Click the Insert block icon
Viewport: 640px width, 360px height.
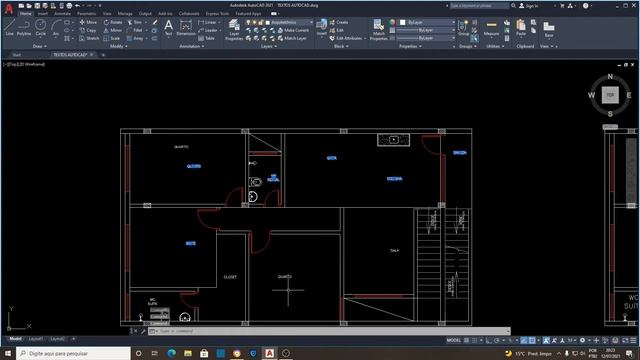click(x=322, y=27)
